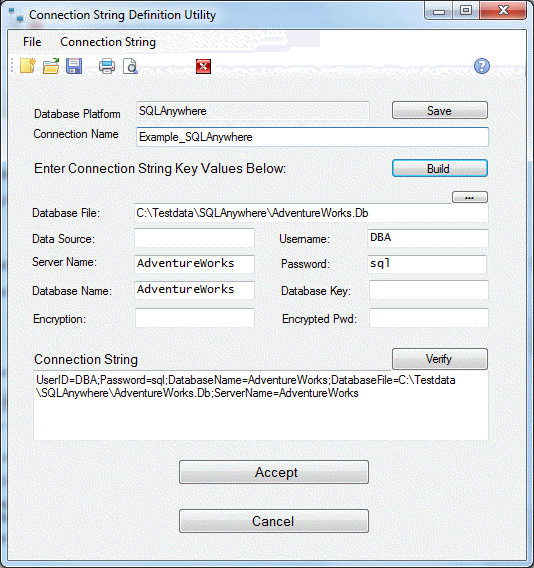Click the New file toolbar icon

click(x=28, y=66)
